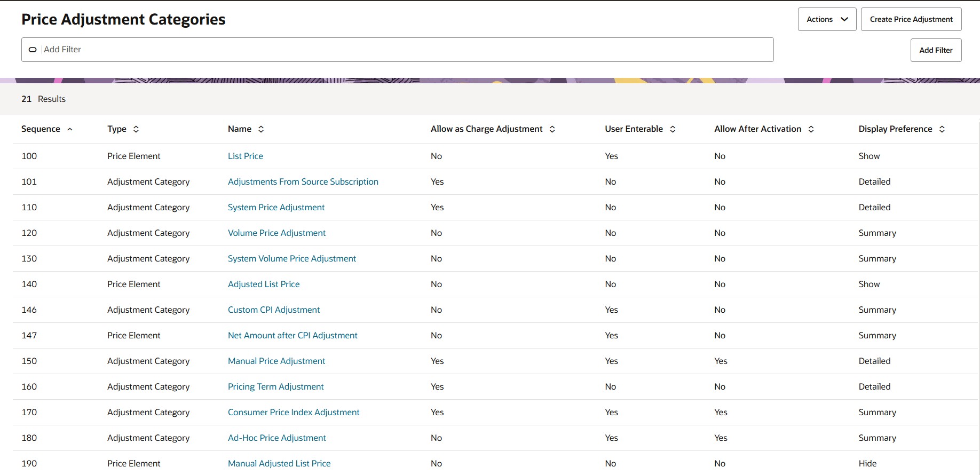Sort by User Enterable column icon
The height and width of the screenshot is (475, 980).
(673, 129)
